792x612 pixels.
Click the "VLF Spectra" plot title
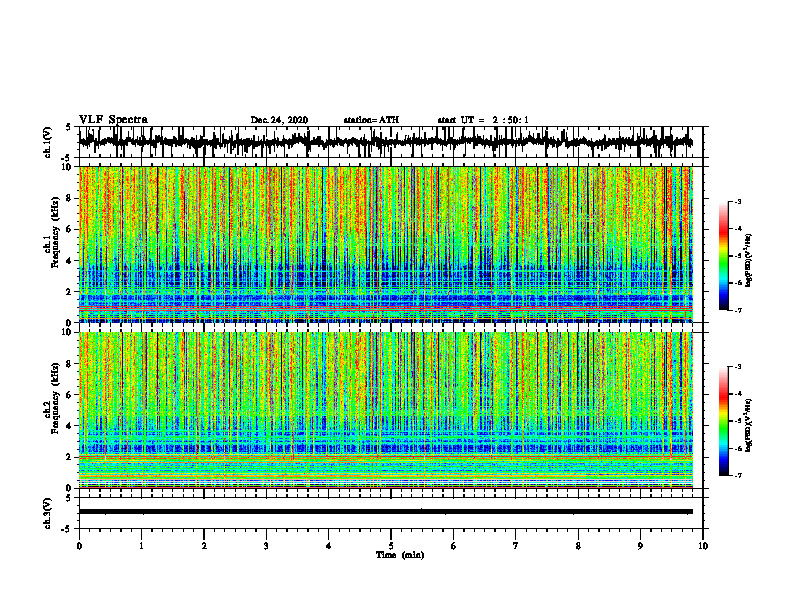[x=113, y=120]
